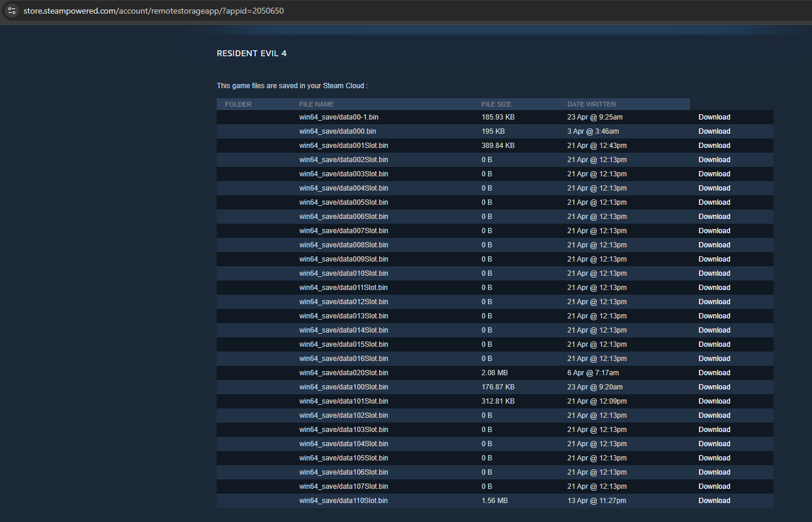The image size is (812, 522).
Task: Download the data00-1.bin save file
Action: [x=714, y=117]
